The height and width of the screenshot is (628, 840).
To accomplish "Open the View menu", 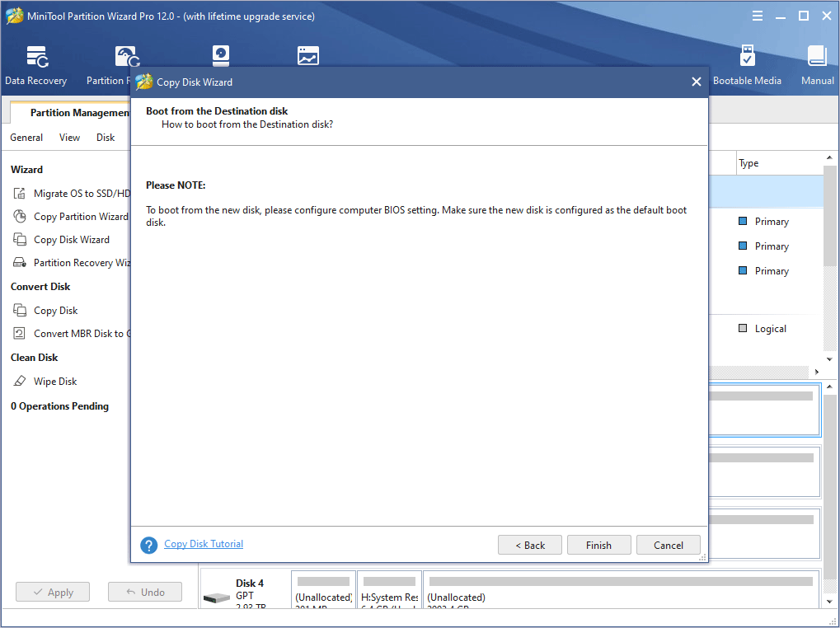I will (x=69, y=138).
